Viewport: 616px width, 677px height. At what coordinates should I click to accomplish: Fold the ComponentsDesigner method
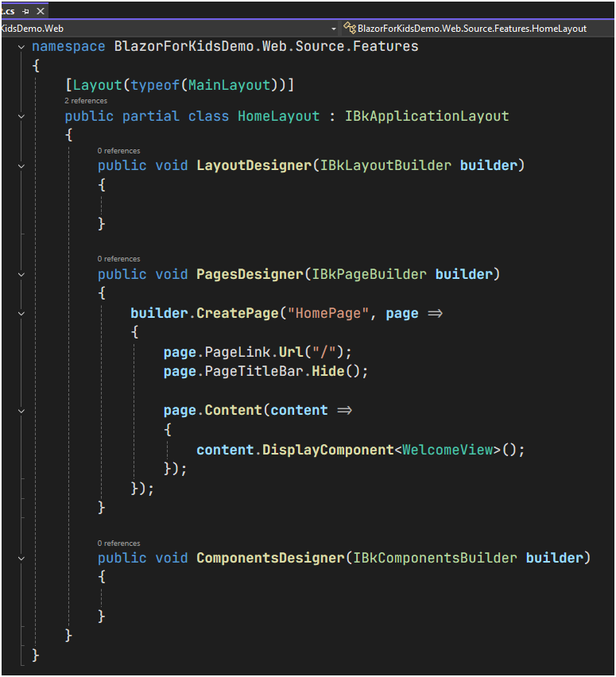21,559
